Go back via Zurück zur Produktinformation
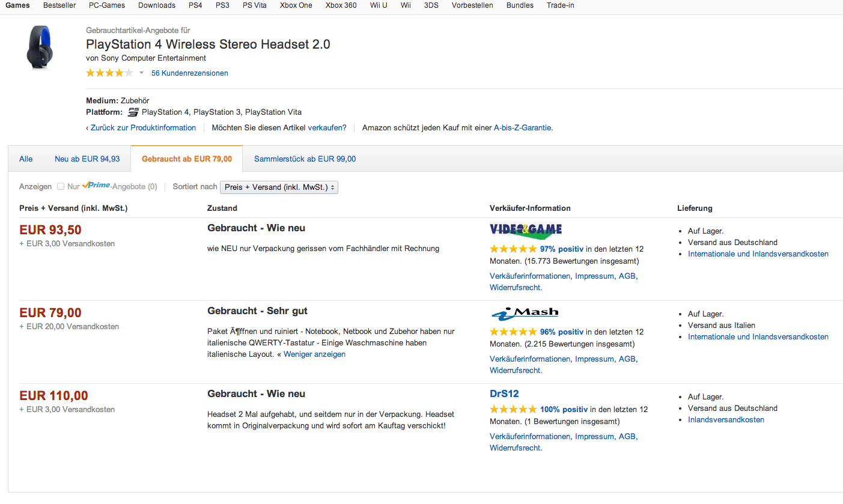The image size is (843, 504). tap(143, 128)
